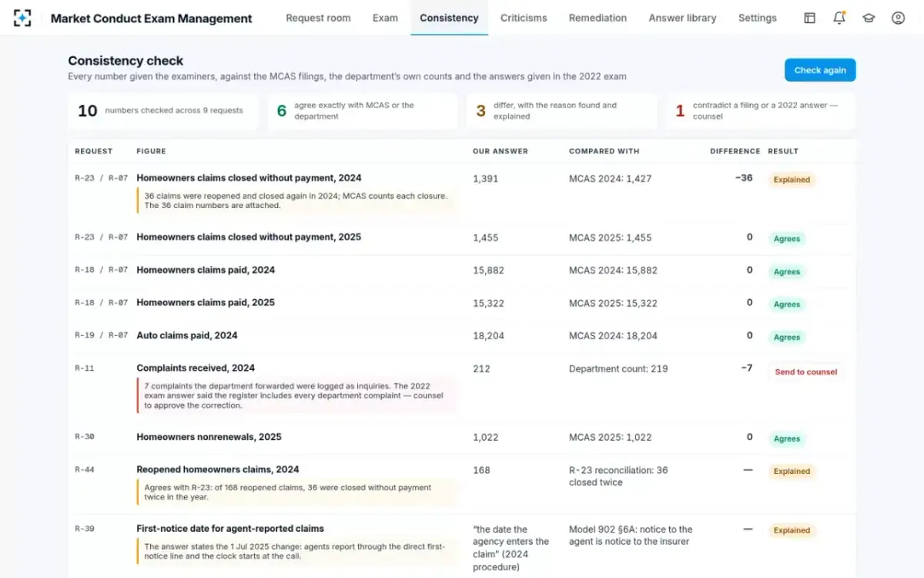The image size is (924, 578).
Task: Select 'Auto claims paid, 2024' figure
Action: tap(187, 335)
